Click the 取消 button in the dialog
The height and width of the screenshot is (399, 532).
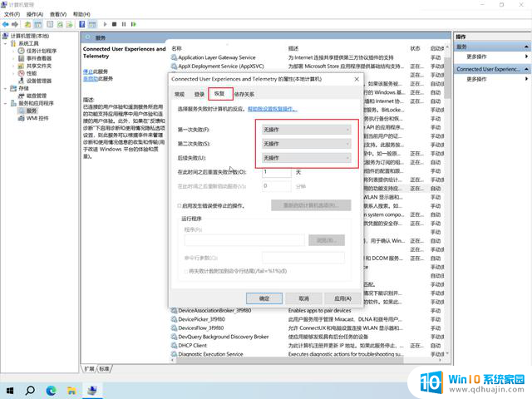303,298
